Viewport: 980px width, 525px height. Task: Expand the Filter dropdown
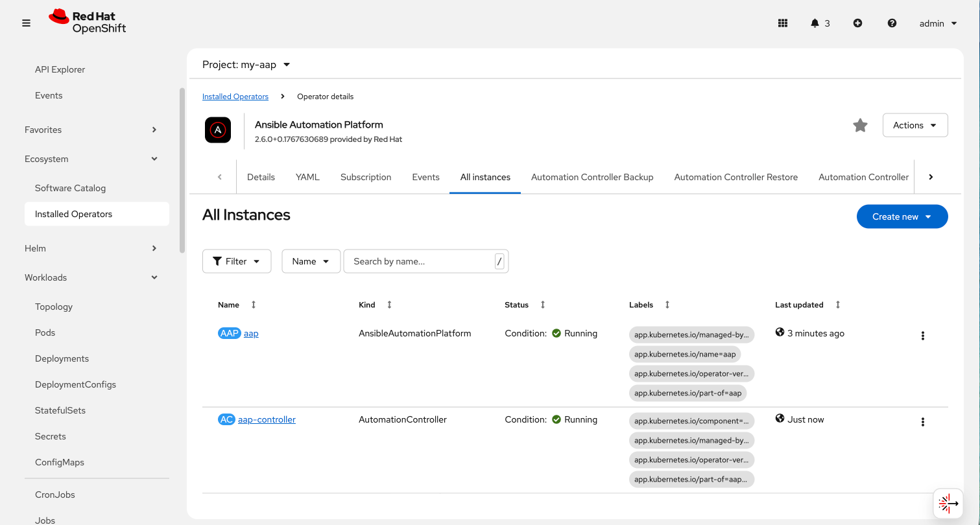pos(237,261)
